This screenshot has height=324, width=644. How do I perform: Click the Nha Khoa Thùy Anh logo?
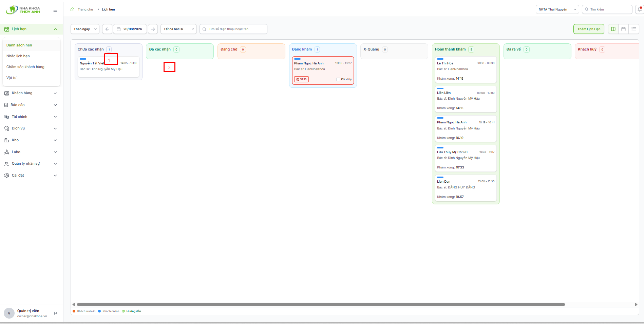coord(23,10)
